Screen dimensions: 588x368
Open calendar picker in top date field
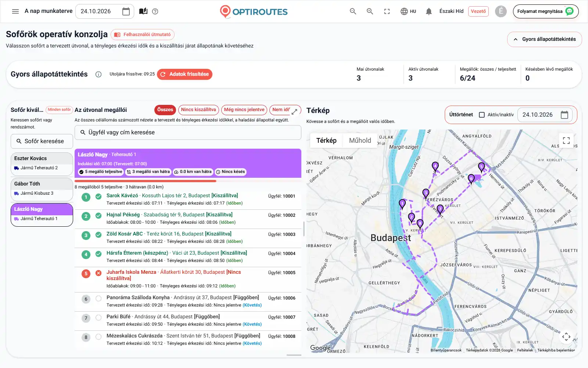coord(126,11)
